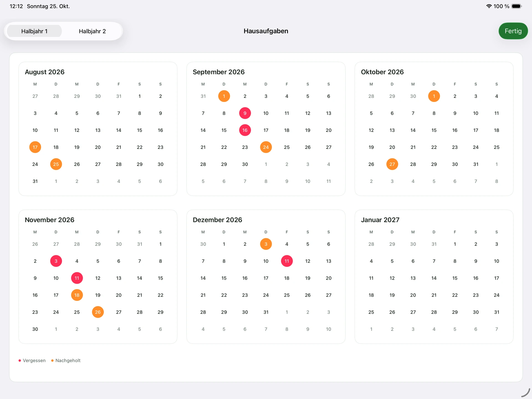
Task: Click the Januar 2027 month title
Action: pos(380,220)
